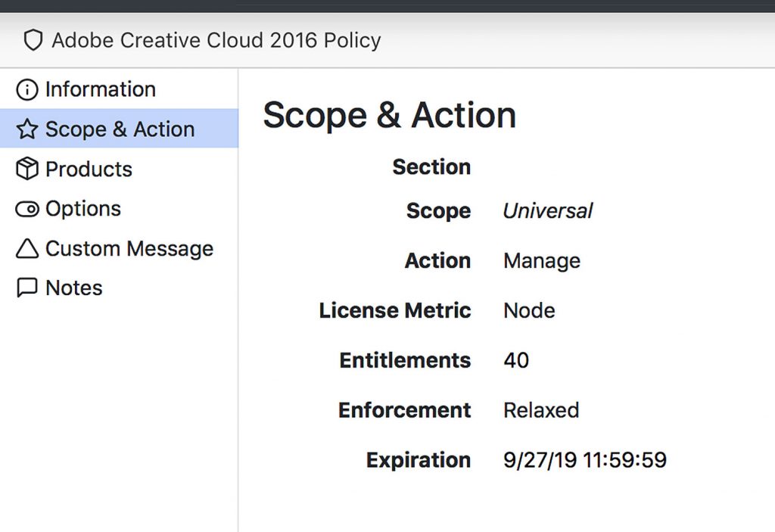Open the Information section

click(x=101, y=89)
